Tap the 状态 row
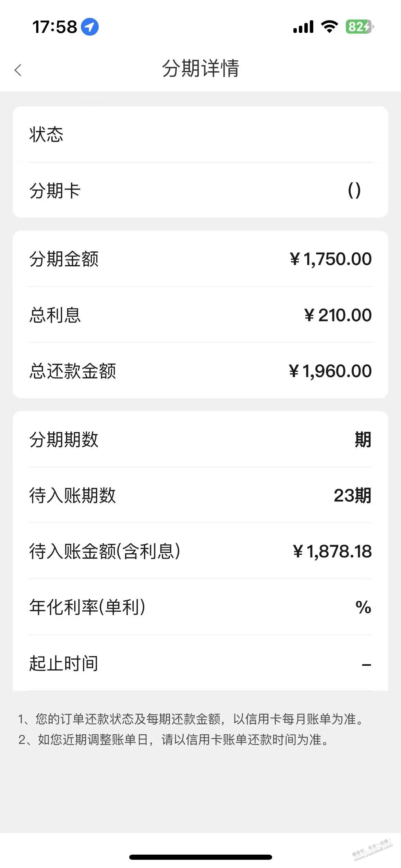 (x=200, y=134)
